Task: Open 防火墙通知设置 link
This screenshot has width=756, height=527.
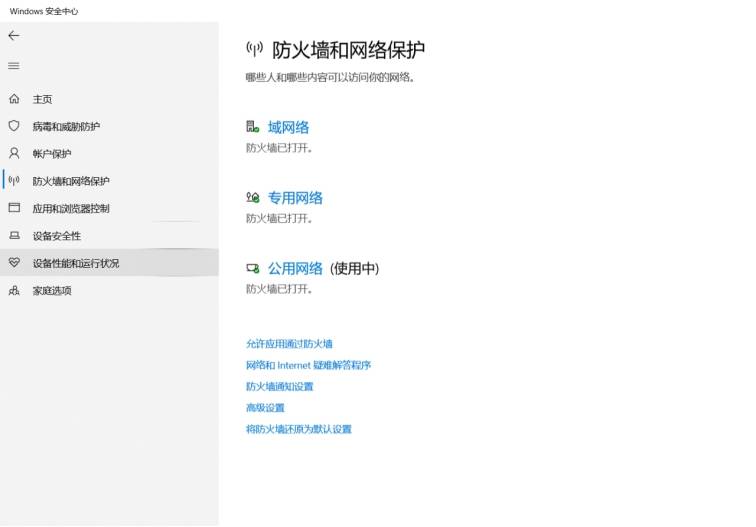Action: tap(280, 386)
